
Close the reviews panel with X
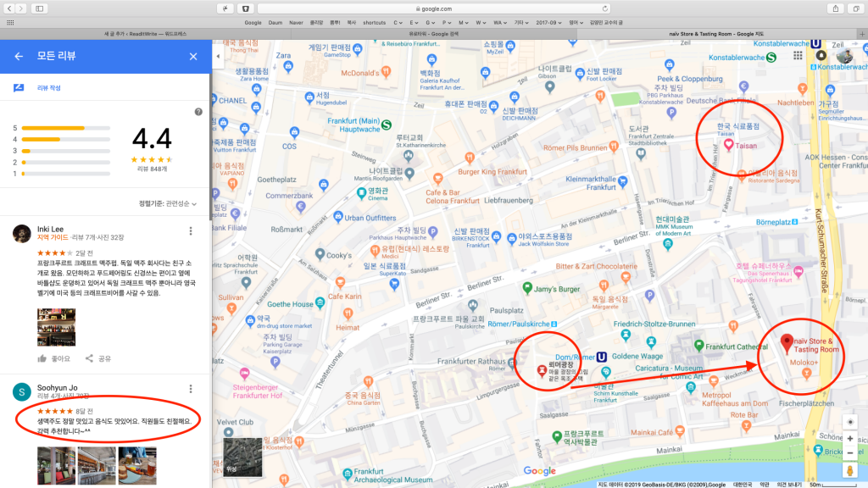[x=193, y=57]
